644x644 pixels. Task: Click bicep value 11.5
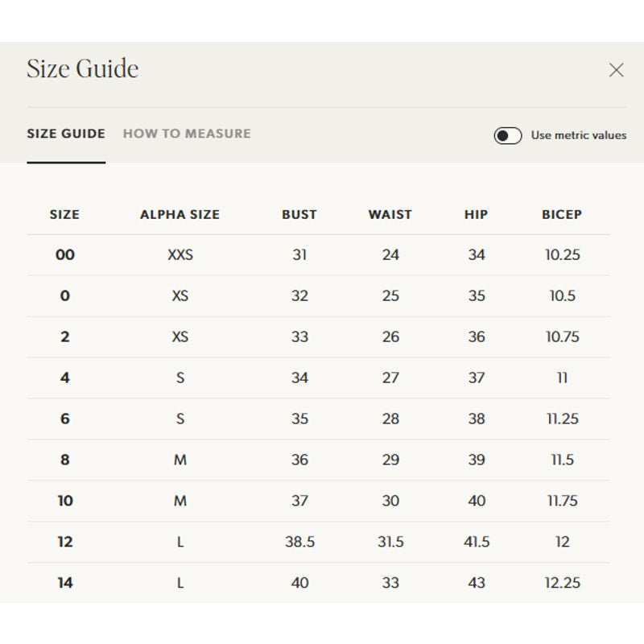[x=562, y=460]
